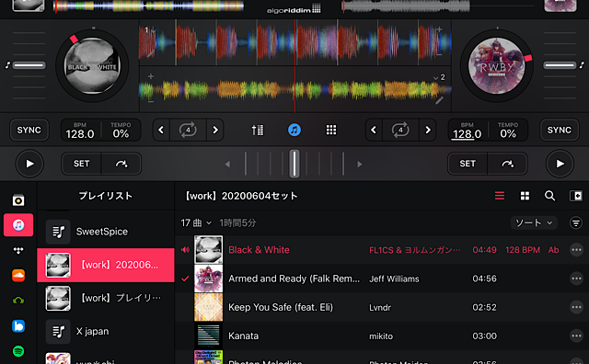
Task: Open right deck BPM and tempo display
Action: pos(488,130)
